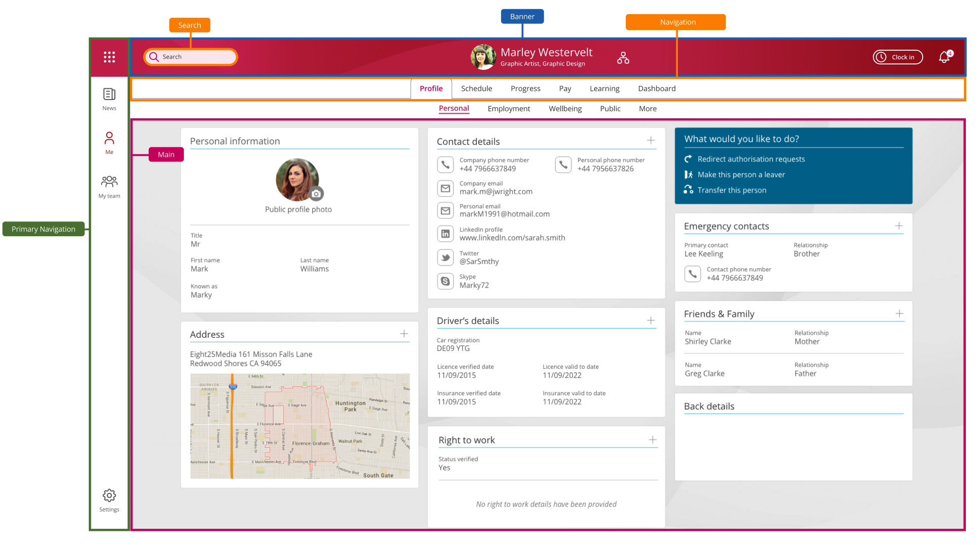Switch to the Profile tab
980x545 pixels.
tap(431, 88)
